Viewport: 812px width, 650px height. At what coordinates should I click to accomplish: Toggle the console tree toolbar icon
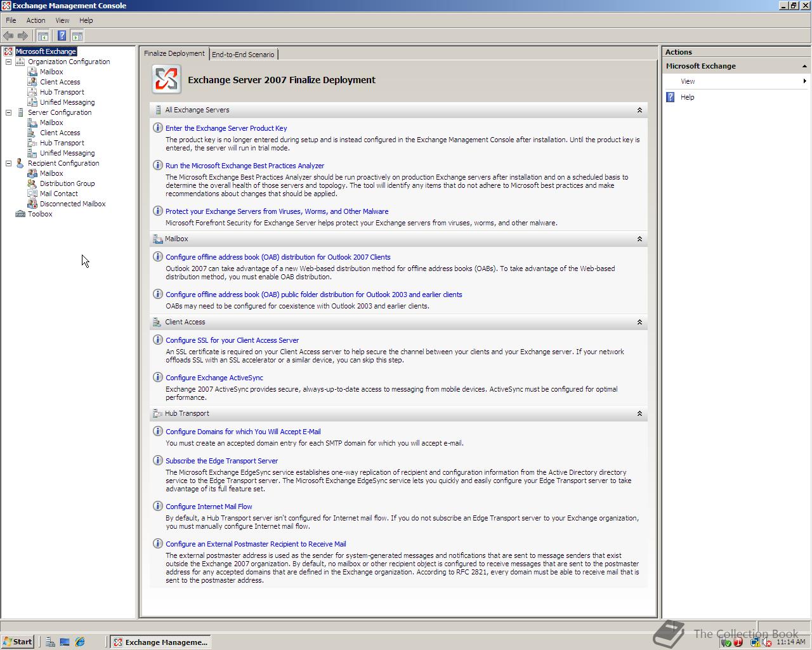[43, 36]
